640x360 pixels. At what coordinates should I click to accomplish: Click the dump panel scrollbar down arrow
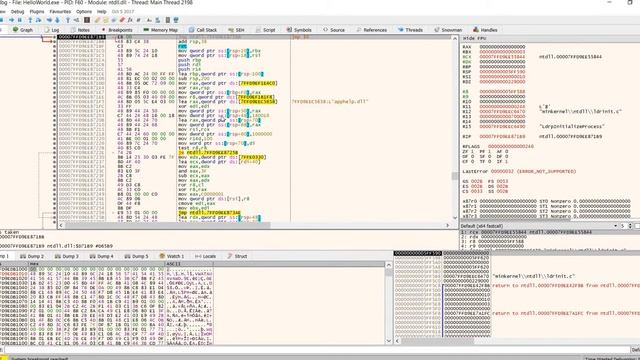388,341
